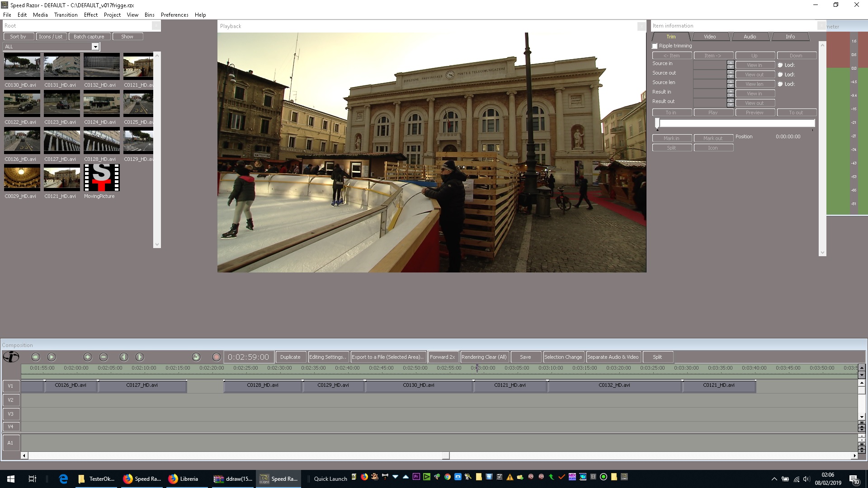Select the play icon in the Composition toolbar
Viewport: 868px width, 488px height.
click(x=52, y=357)
